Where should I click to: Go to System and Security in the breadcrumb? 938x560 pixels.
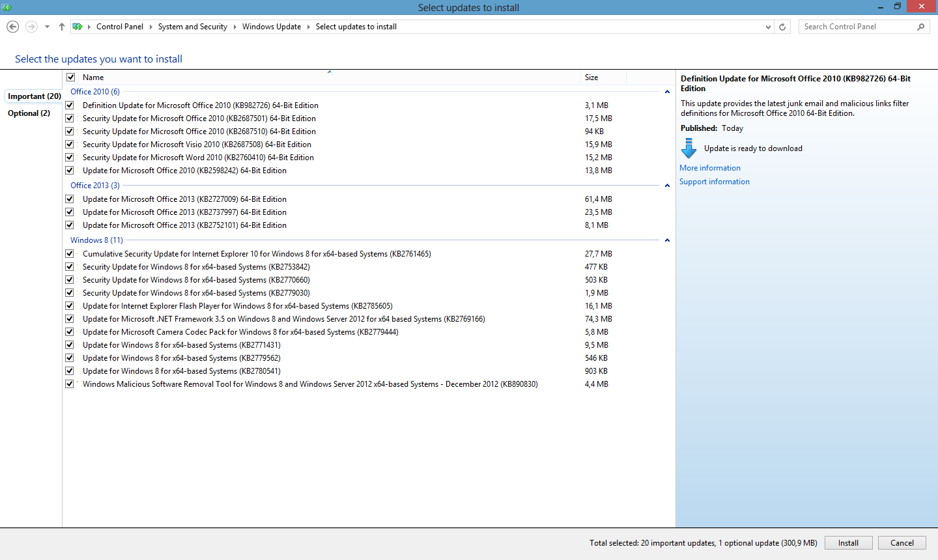coord(193,27)
